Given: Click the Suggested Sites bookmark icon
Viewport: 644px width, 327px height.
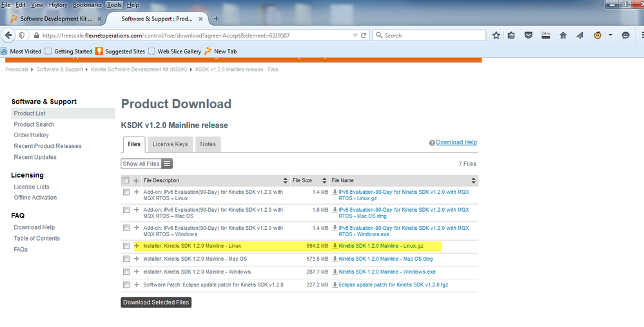Looking at the screenshot, I should [99, 51].
